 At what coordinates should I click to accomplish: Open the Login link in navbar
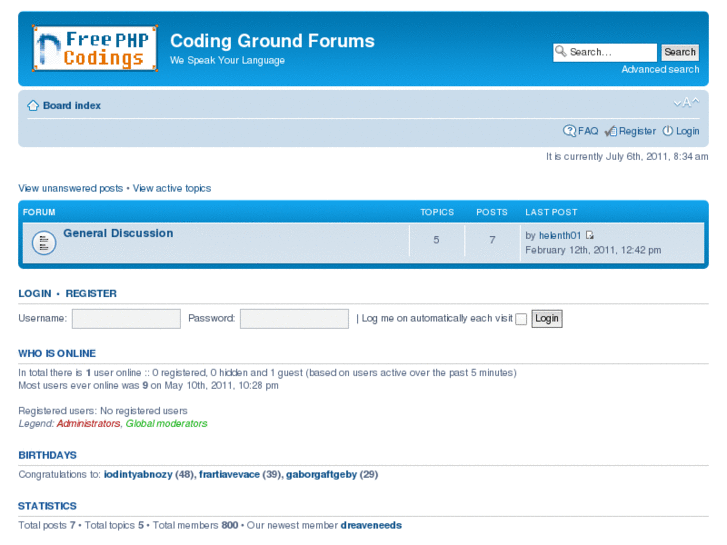click(x=688, y=131)
